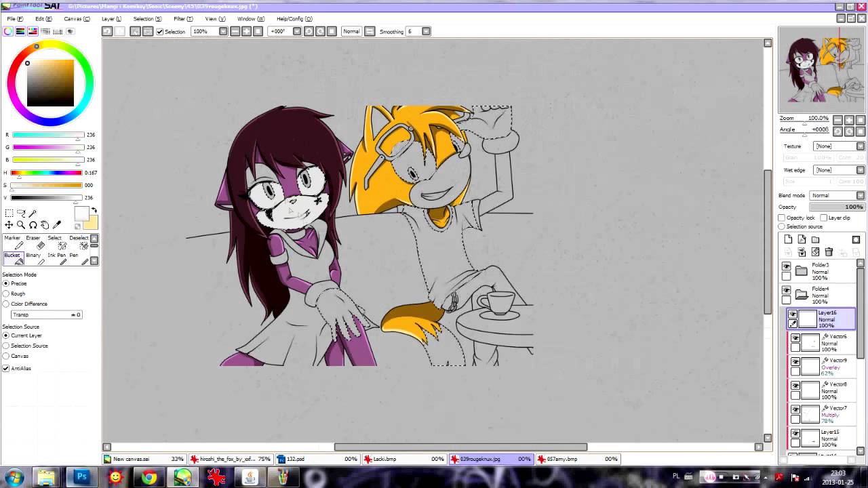Hide the Vector9 layer
The width and height of the screenshot is (868, 488).
(795, 362)
